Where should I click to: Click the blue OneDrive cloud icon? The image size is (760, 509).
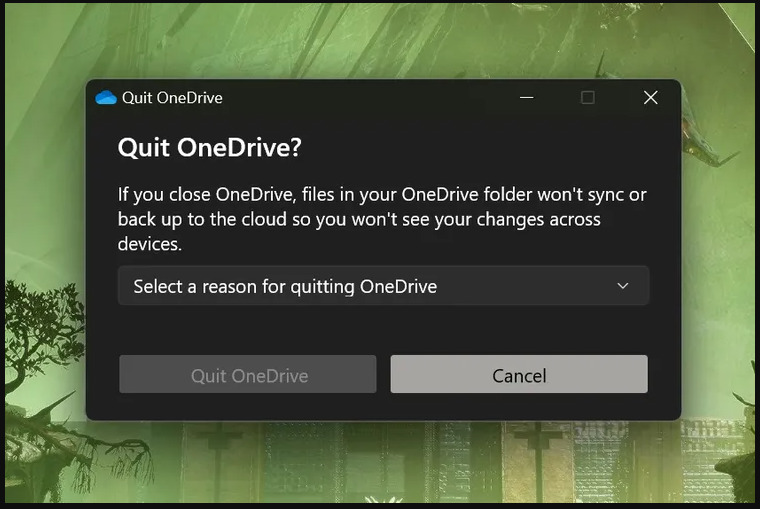[x=106, y=98]
